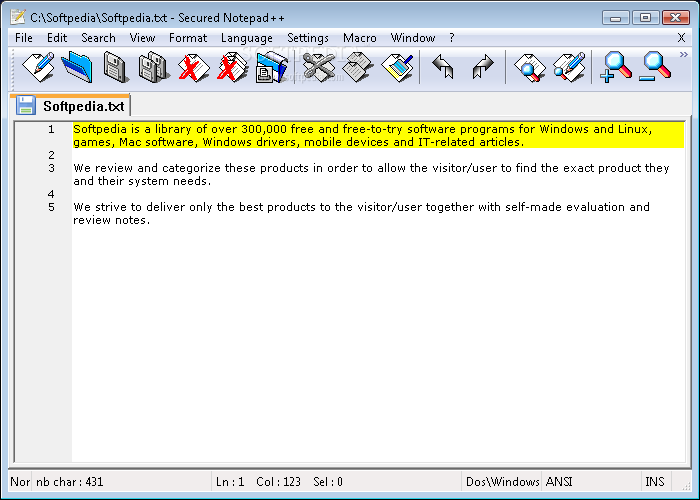Click line number 3 in the margin

[51, 168]
